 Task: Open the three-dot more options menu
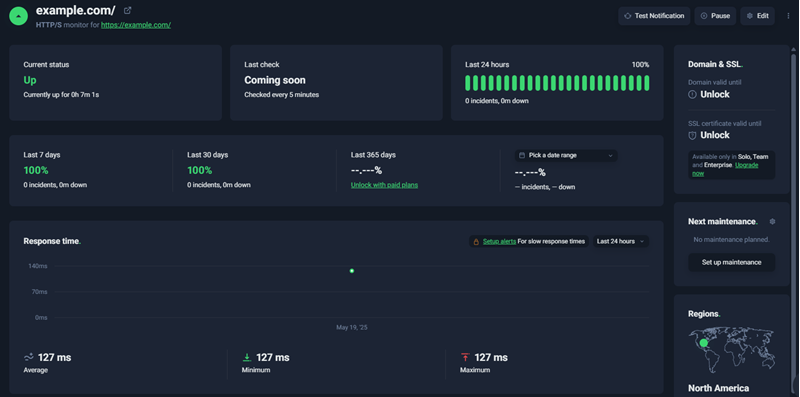[x=788, y=16]
